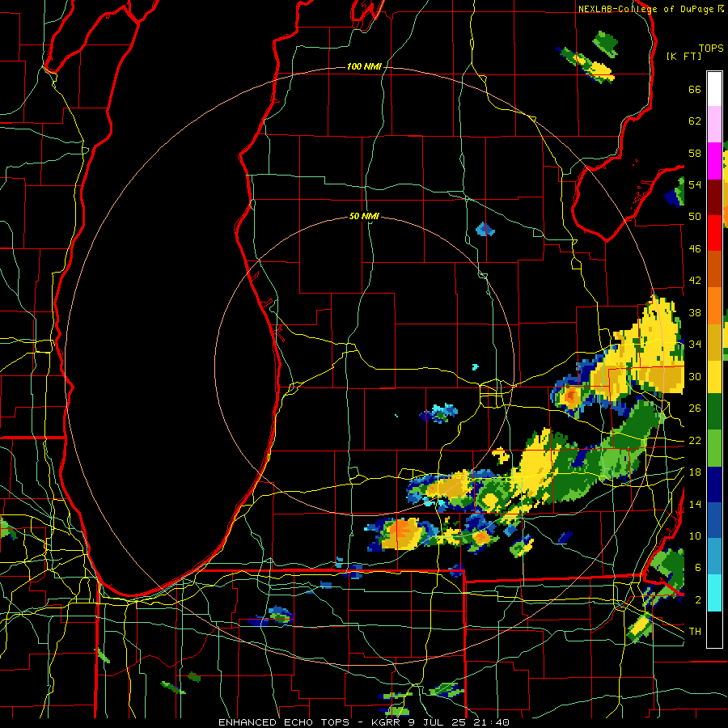Select the 62 legend value
The height and width of the screenshot is (728, 728).
point(695,121)
